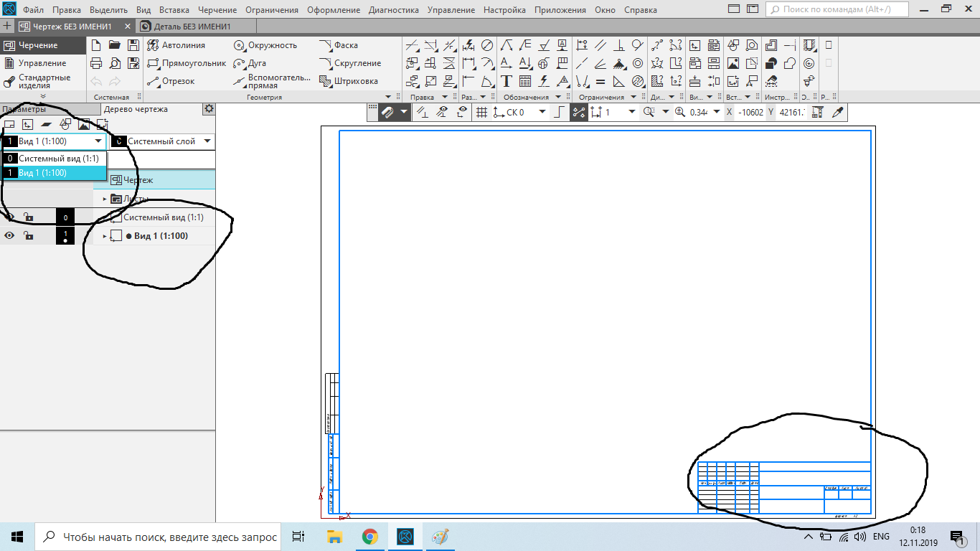This screenshot has height=551, width=980.
Task: Expand the Обозначения panel arrow
Action: (x=560, y=97)
